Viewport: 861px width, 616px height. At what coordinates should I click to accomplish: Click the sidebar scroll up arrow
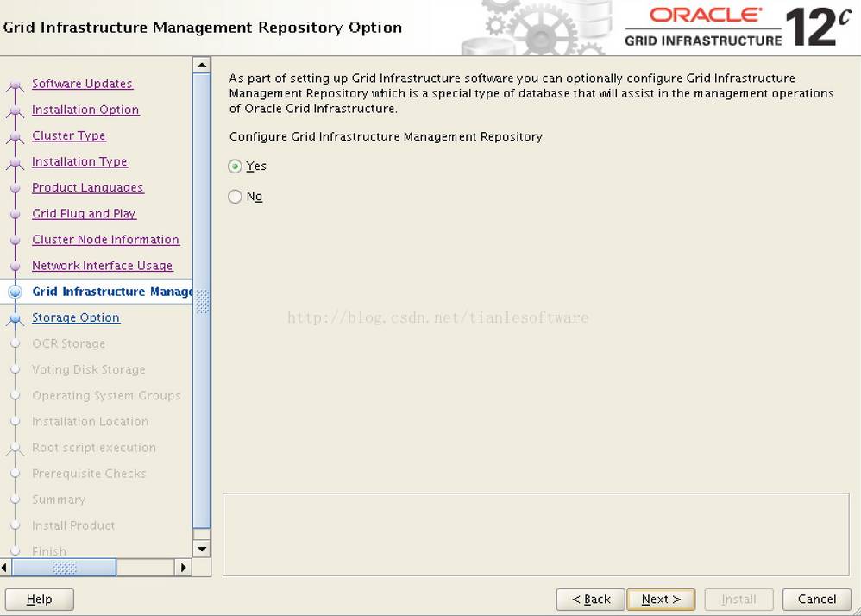[202, 66]
